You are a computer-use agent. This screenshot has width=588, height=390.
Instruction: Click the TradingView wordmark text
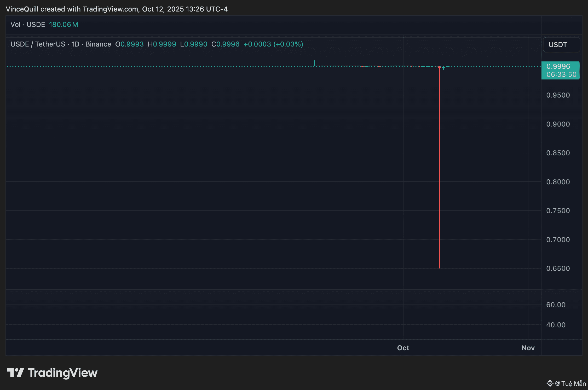63,373
